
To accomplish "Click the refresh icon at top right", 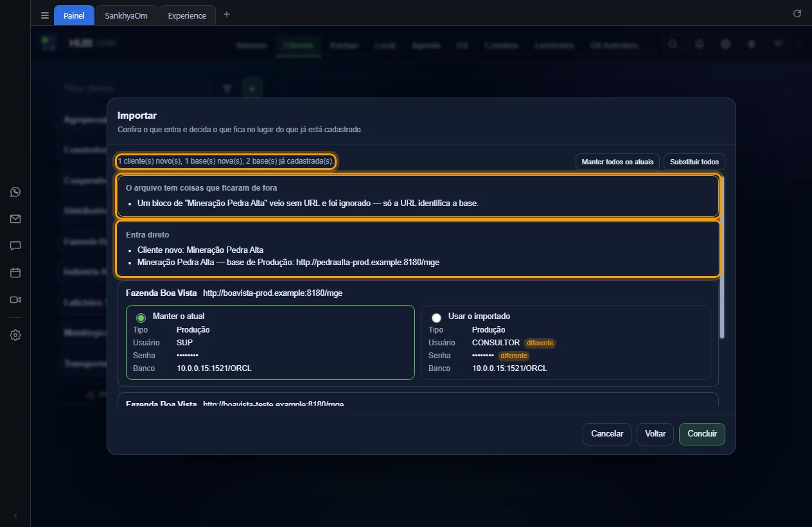I will click(x=797, y=13).
